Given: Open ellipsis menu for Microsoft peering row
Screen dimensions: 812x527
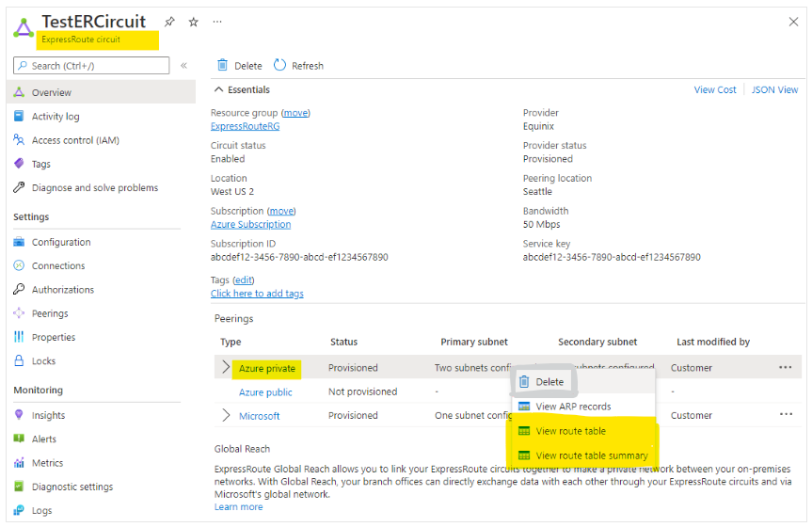Looking at the screenshot, I should pos(786,414).
